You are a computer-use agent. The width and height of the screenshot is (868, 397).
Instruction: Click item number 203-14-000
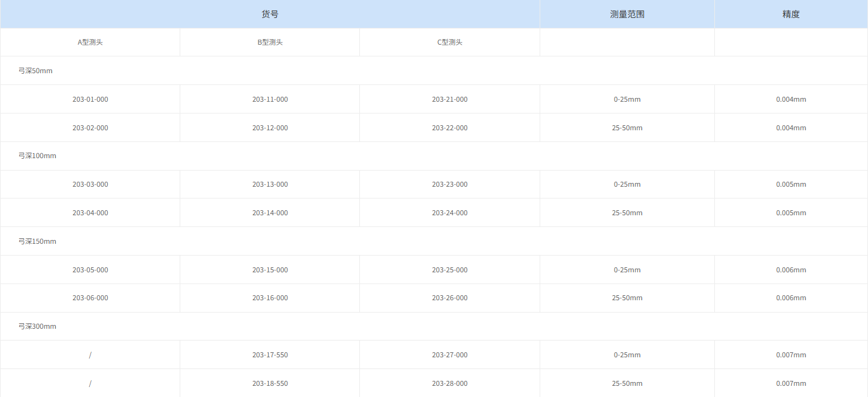point(270,213)
